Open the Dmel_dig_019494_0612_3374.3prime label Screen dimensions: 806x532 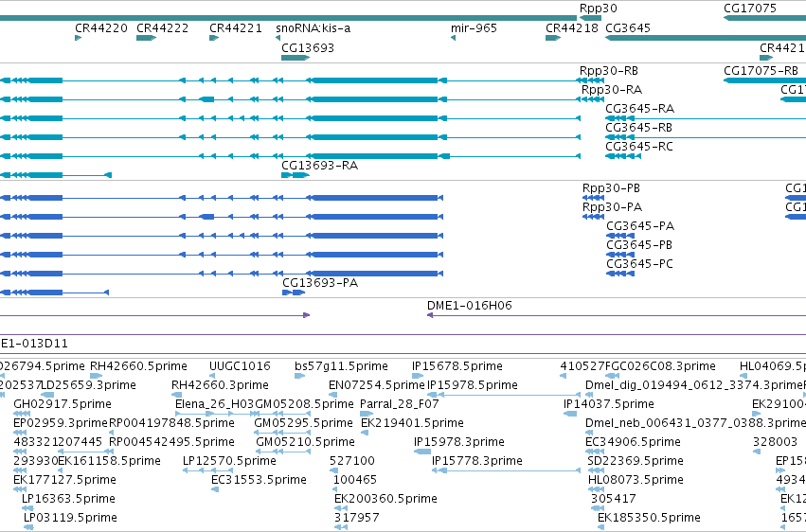click(694, 385)
